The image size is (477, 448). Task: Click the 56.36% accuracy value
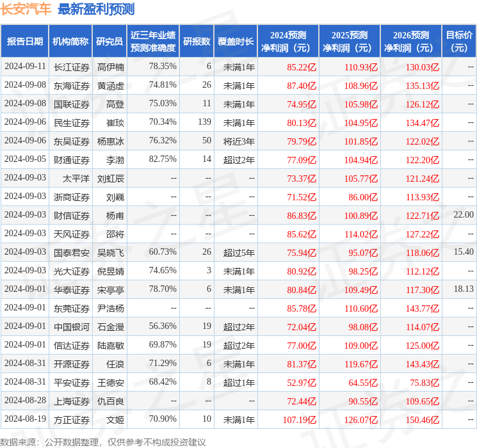163,326
